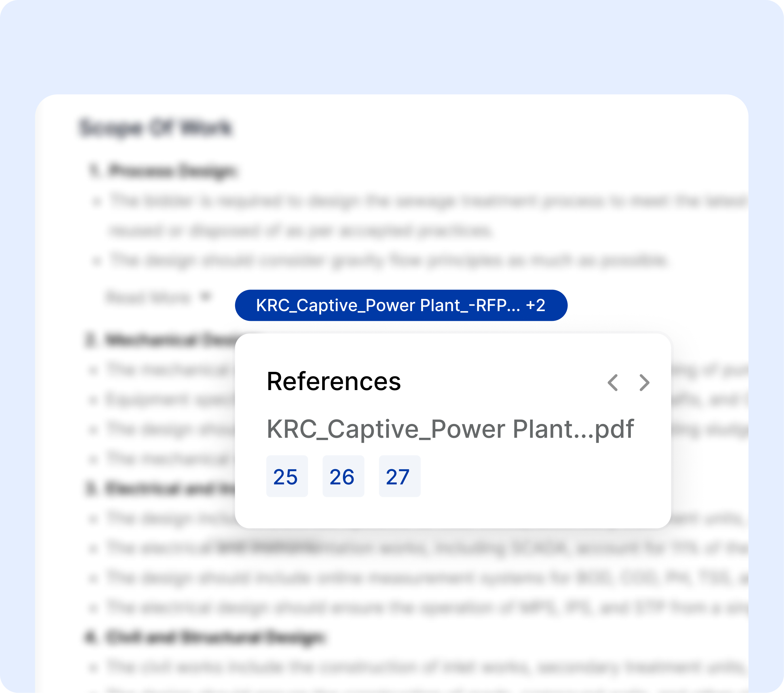Navigate to the previous reference using left chevron
This screenshot has height=693, width=784.
click(x=613, y=382)
